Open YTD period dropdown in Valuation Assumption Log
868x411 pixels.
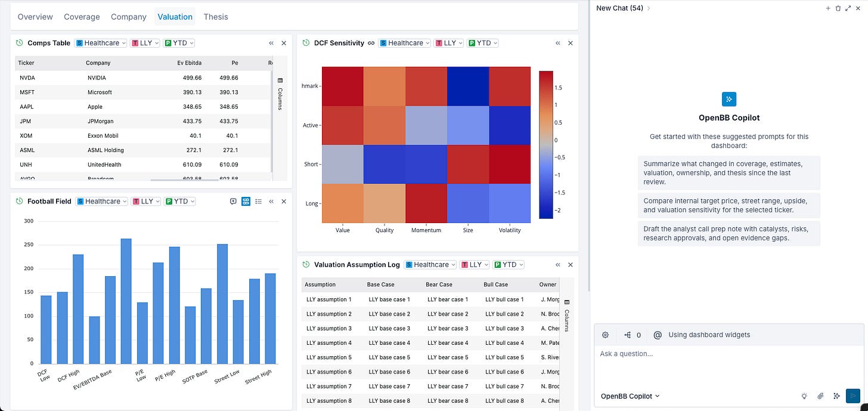point(509,265)
